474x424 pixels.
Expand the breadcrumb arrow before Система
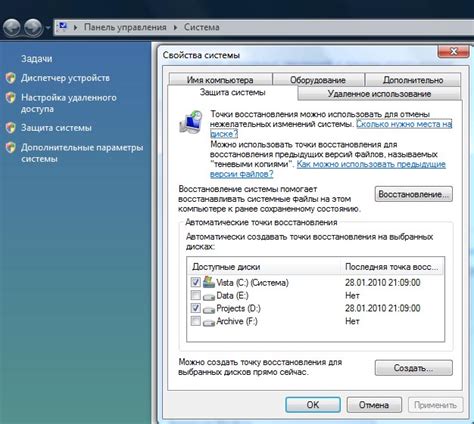(x=175, y=27)
